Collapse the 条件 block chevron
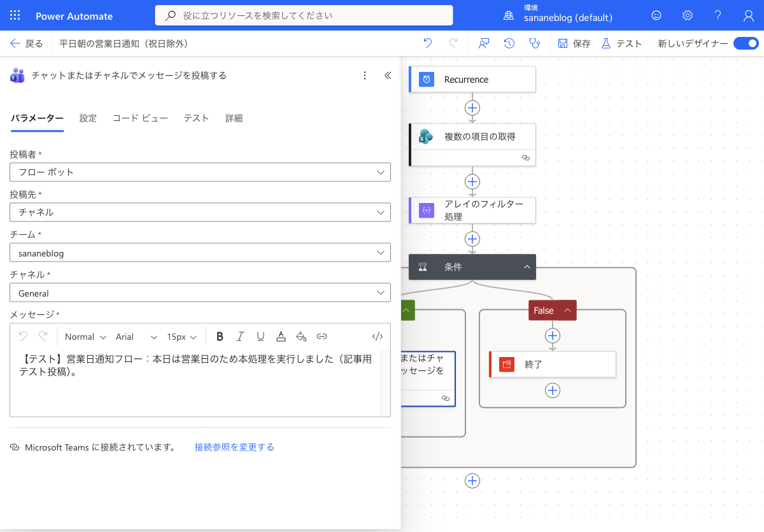Screen dimensions: 764x532 (x=527, y=267)
